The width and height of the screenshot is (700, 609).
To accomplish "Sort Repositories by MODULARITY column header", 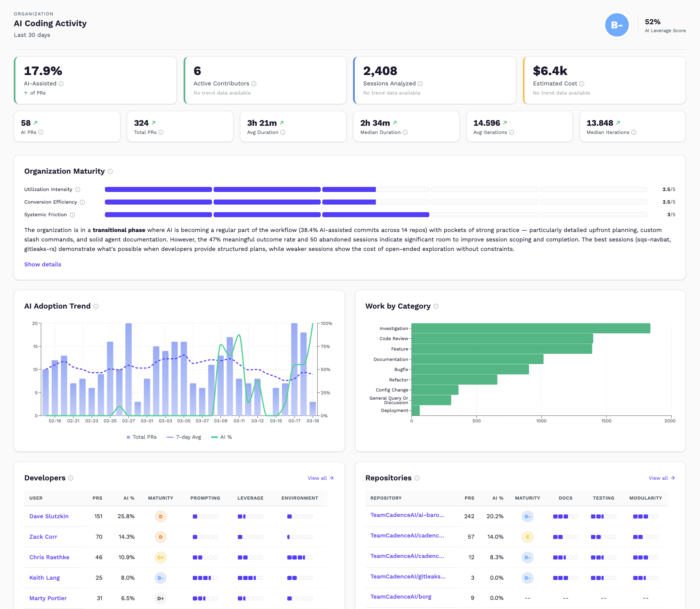I will point(646,498).
